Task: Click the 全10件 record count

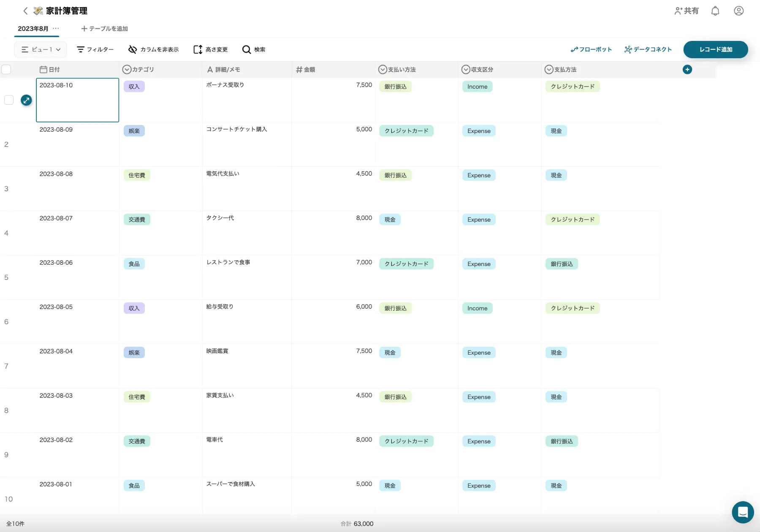Action: [15, 524]
